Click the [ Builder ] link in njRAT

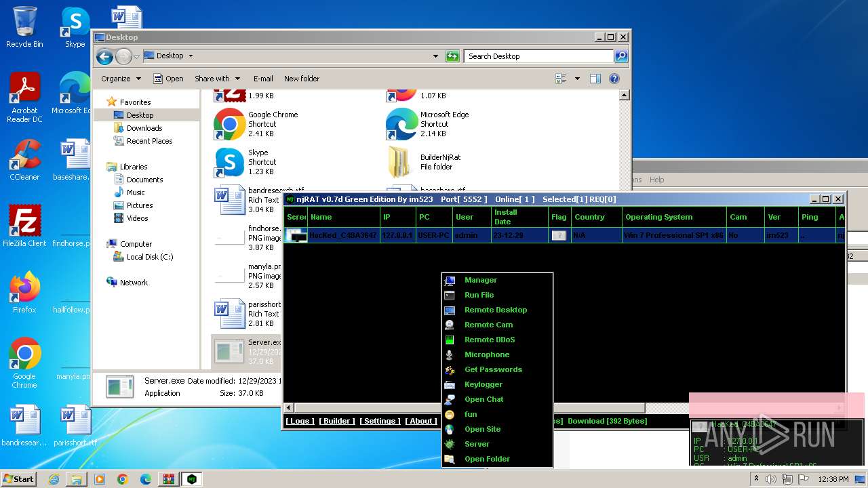coord(337,421)
